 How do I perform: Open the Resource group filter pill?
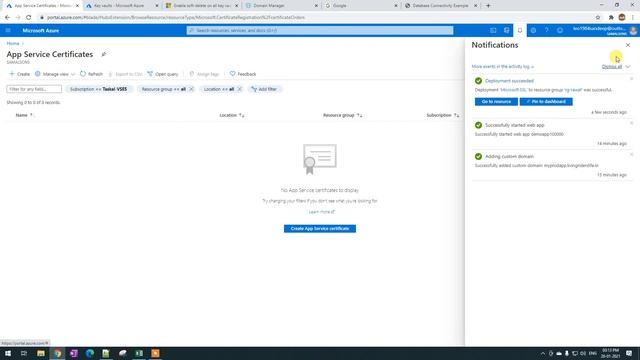point(163,89)
